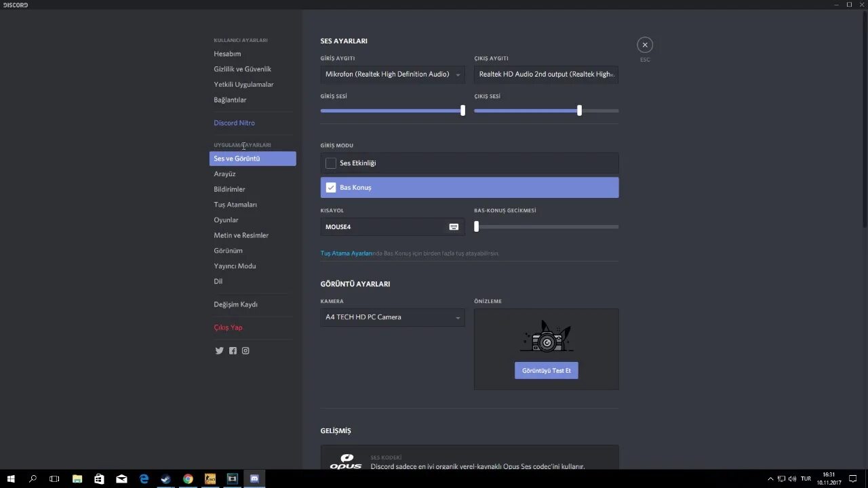This screenshot has width=868, height=488.
Task: Click the MOUSE4 shortcut field
Action: 393,227
